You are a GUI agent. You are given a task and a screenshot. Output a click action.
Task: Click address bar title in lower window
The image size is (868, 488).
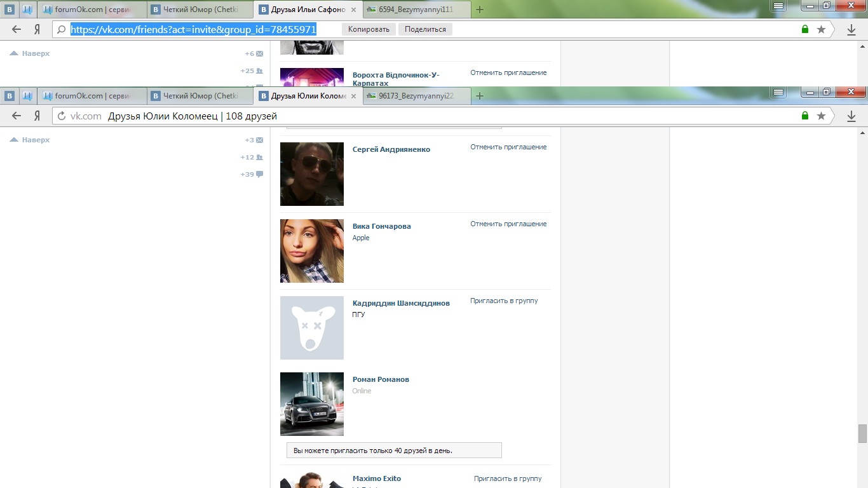click(193, 116)
